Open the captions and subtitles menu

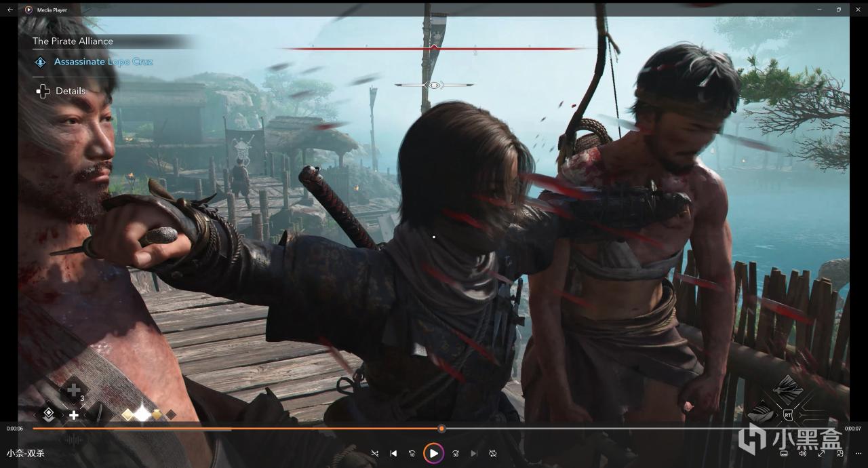click(x=784, y=453)
